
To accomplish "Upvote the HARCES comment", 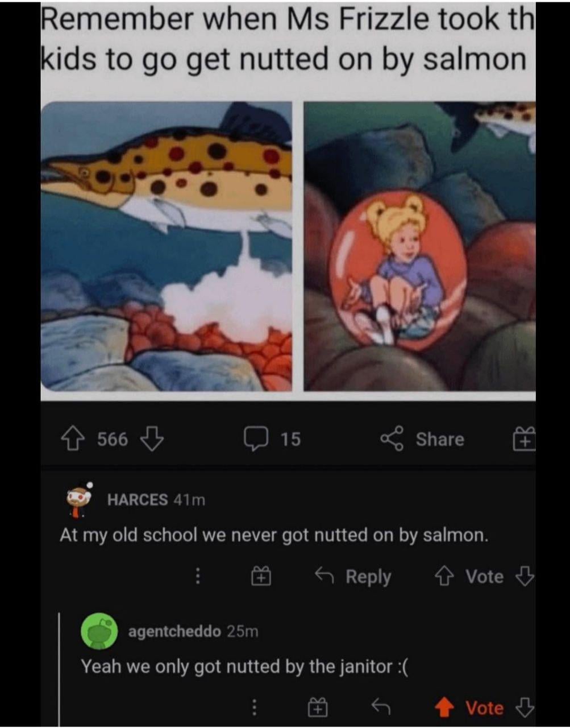I will pyautogui.click(x=443, y=577).
